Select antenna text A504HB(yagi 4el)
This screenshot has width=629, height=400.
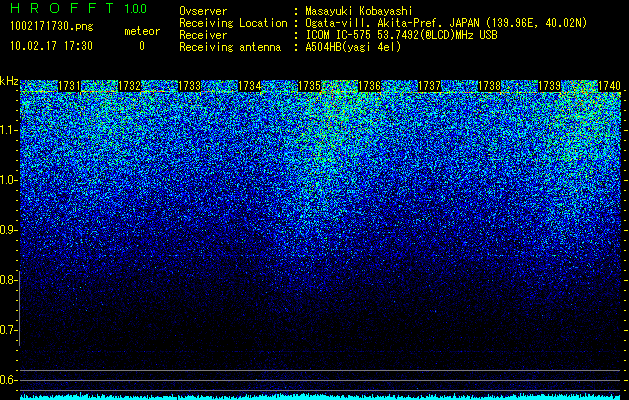pyautogui.click(x=353, y=47)
